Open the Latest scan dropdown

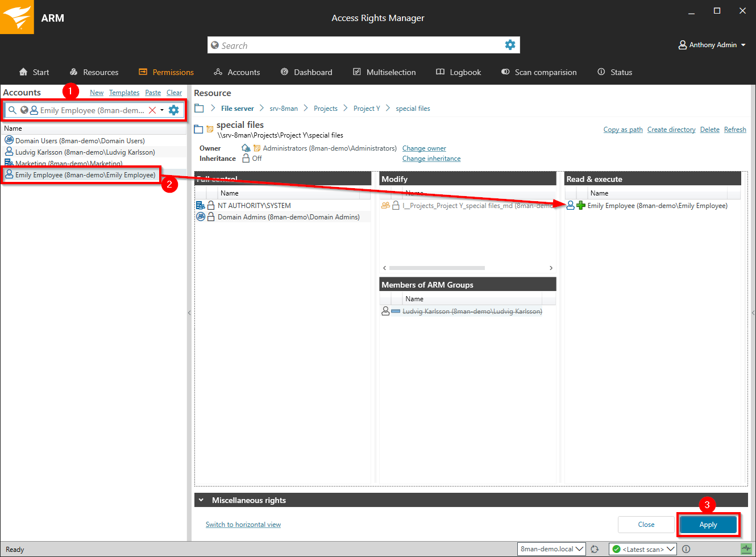(x=642, y=549)
